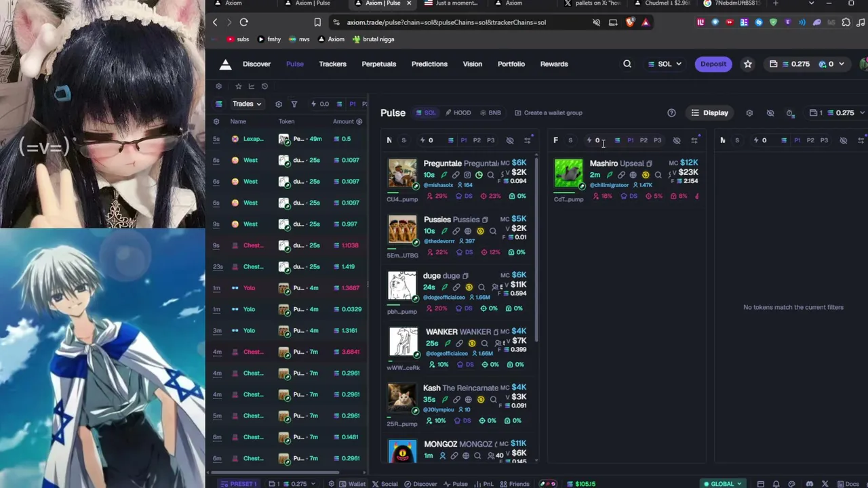Expand the Trades dropdown
868x488 pixels.
pyautogui.click(x=246, y=104)
